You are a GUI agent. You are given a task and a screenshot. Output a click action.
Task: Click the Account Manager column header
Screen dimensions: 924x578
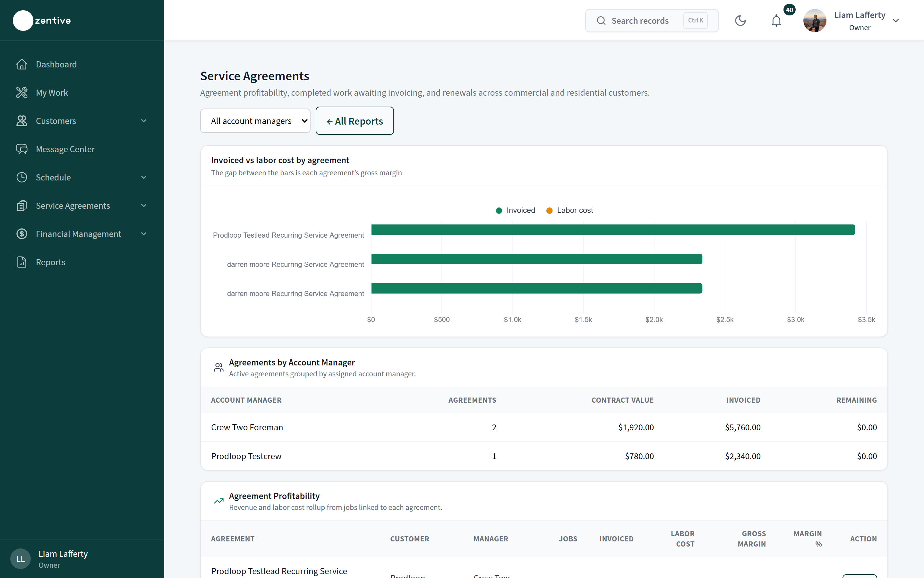246,400
